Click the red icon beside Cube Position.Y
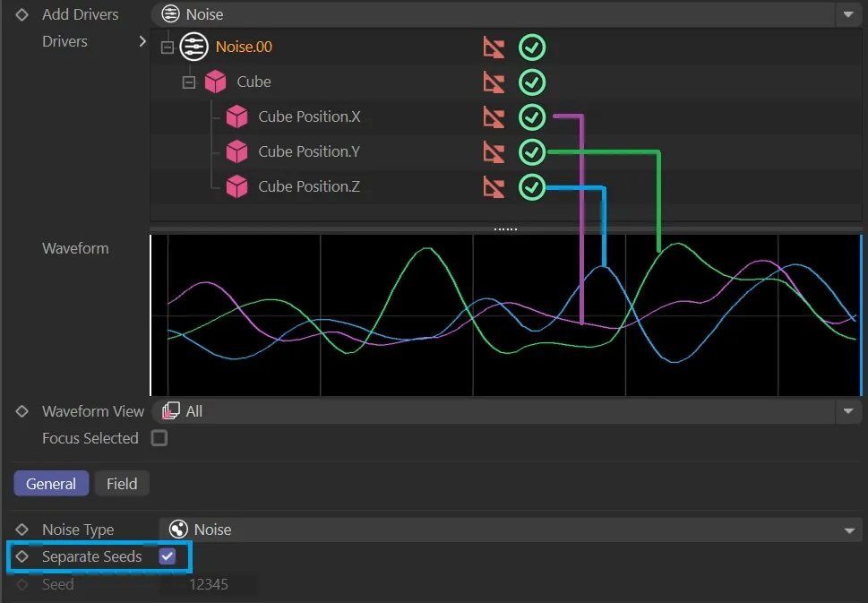The width and height of the screenshot is (868, 603). click(x=494, y=152)
